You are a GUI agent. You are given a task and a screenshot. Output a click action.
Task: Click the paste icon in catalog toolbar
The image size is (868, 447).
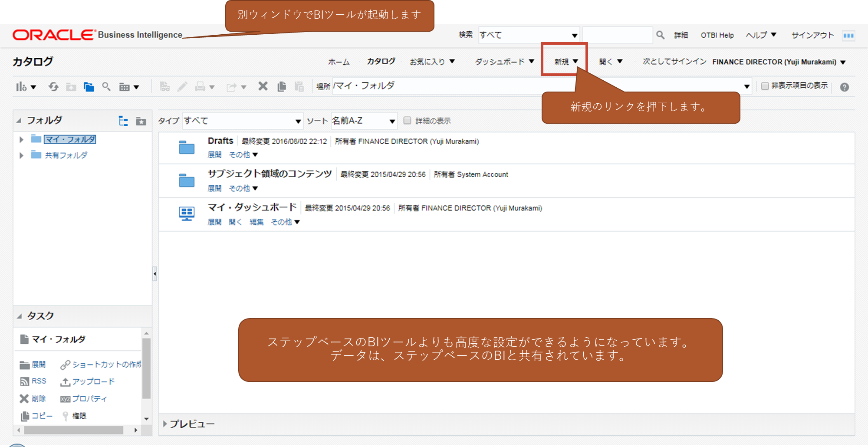pyautogui.click(x=299, y=86)
